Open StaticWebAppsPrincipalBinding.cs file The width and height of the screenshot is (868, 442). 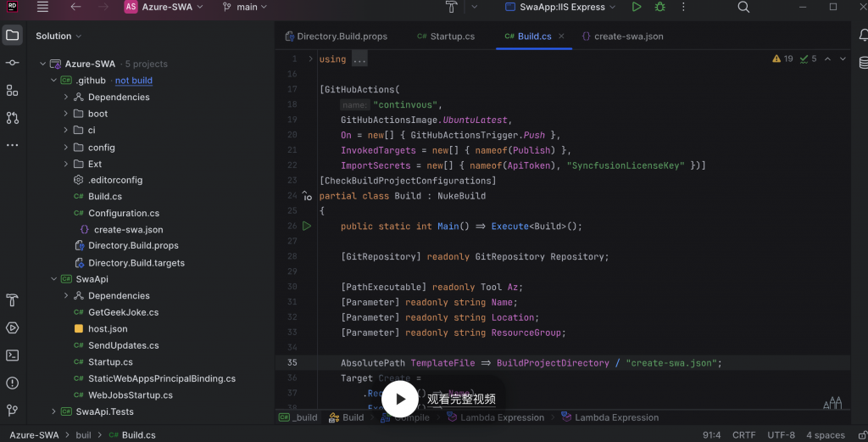pos(162,379)
